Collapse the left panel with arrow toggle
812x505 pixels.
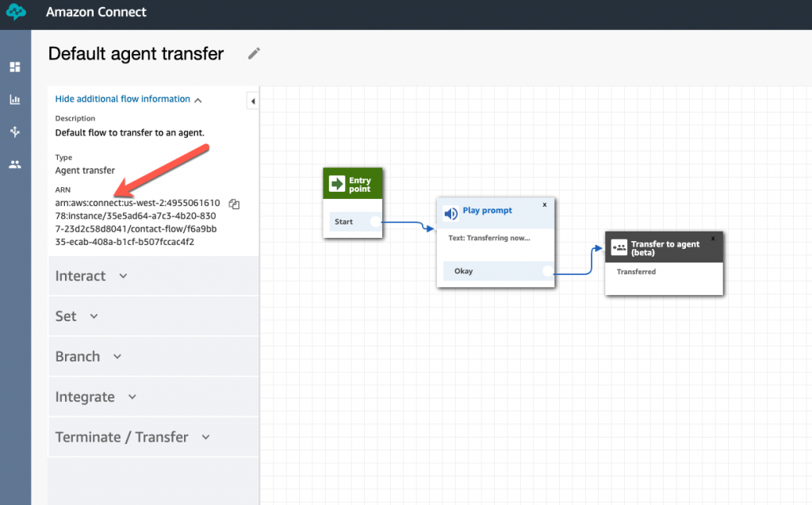[252, 101]
